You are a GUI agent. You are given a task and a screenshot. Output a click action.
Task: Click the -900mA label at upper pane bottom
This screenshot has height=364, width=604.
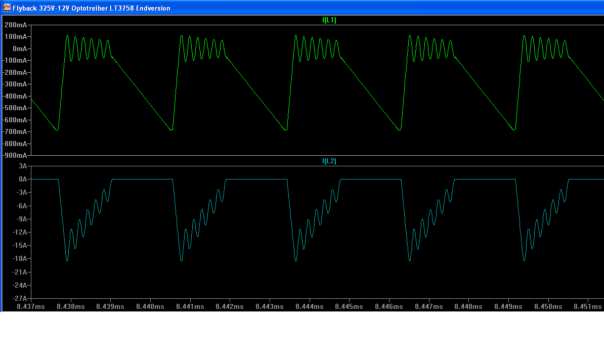pos(15,155)
